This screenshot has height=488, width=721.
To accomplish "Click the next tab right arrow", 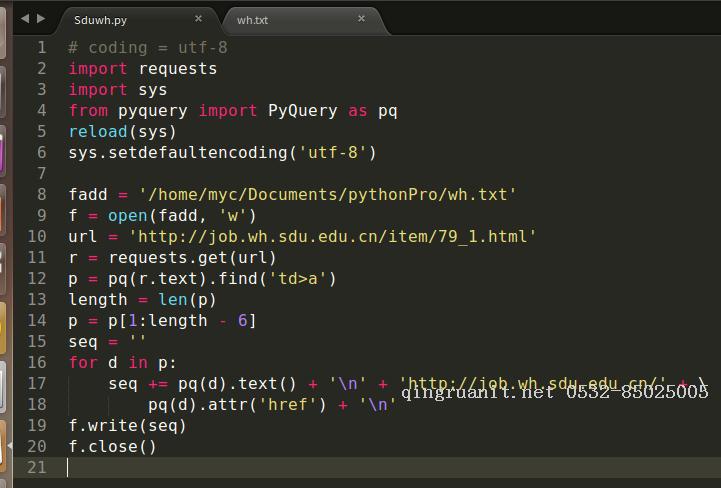I will (x=40, y=18).
